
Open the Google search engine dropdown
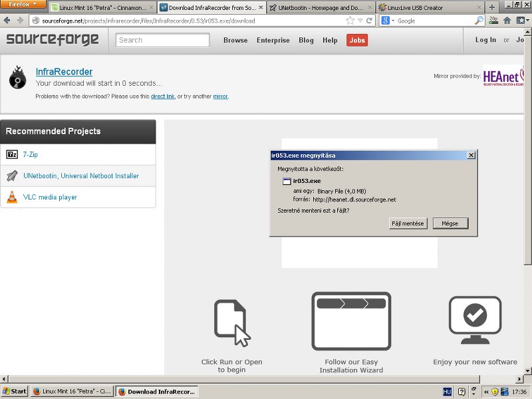click(388, 21)
